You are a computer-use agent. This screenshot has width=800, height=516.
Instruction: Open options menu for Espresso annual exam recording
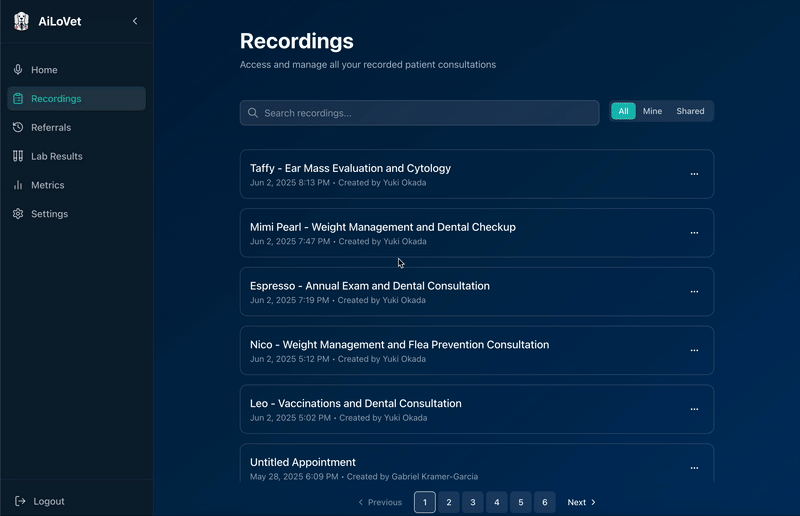(694, 292)
